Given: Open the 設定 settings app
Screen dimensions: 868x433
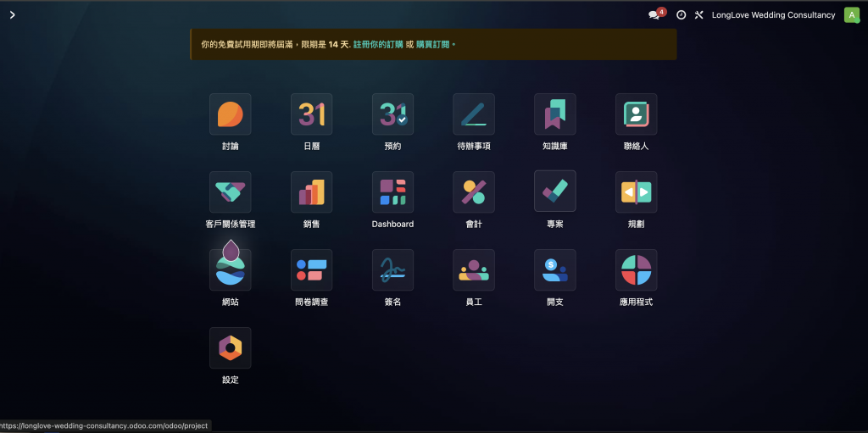Looking at the screenshot, I should [x=231, y=348].
